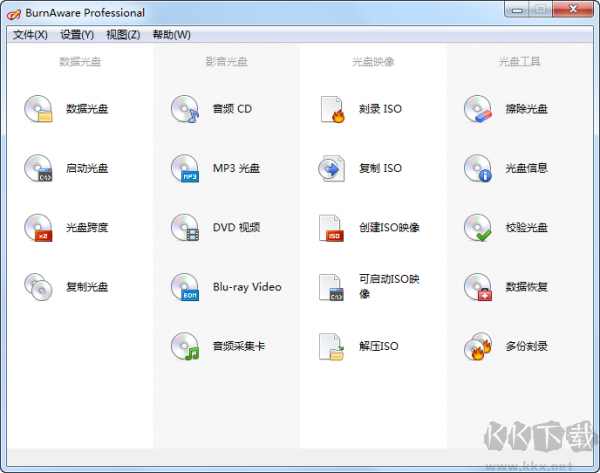The width and height of the screenshot is (600, 473).
Task: Click the 解压ISO text label
Action: click(378, 346)
